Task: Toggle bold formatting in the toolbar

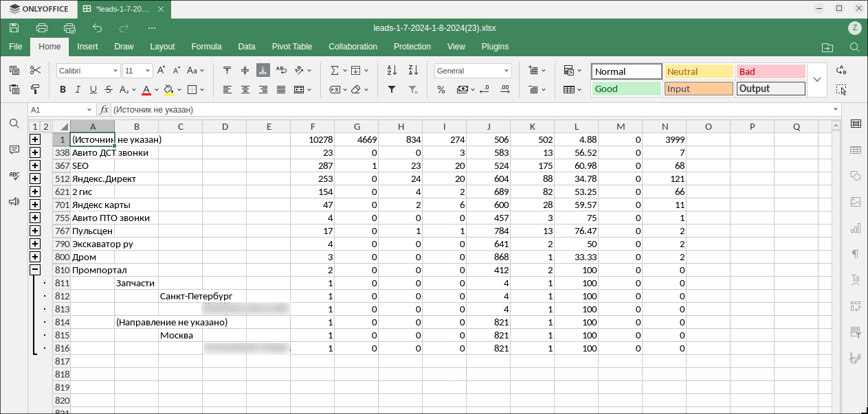Action: [63, 89]
